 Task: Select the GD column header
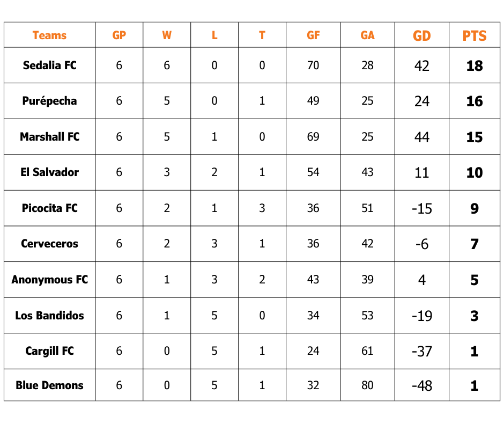click(422, 36)
